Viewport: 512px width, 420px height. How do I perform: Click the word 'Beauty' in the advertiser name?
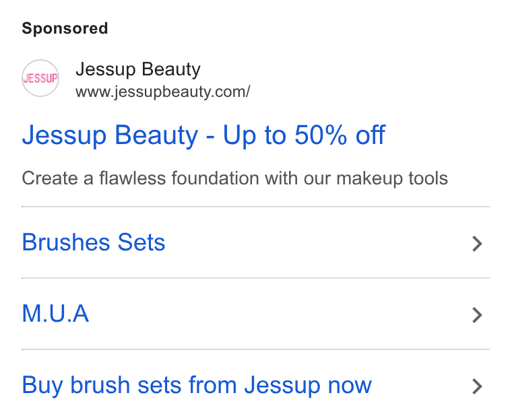point(171,69)
